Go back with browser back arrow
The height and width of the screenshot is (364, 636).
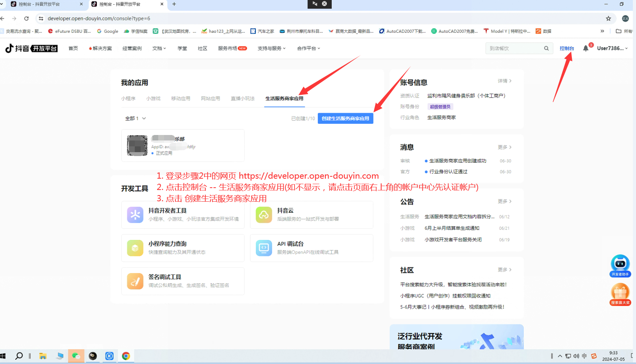[x=3, y=18]
